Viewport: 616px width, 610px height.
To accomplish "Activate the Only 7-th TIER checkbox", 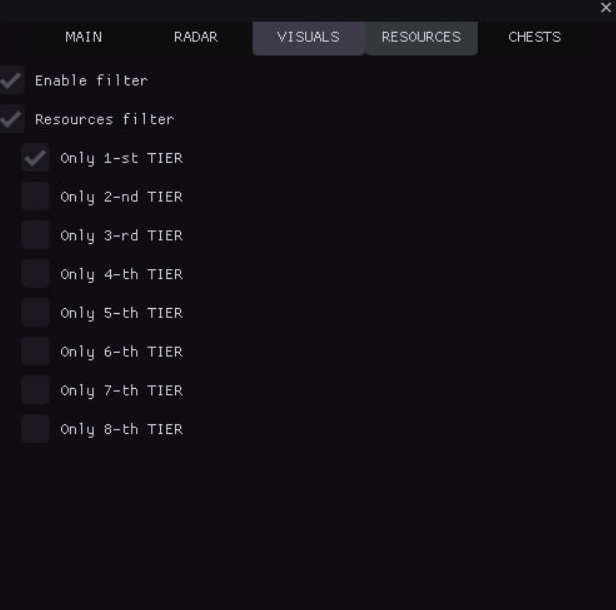I will click(x=35, y=390).
